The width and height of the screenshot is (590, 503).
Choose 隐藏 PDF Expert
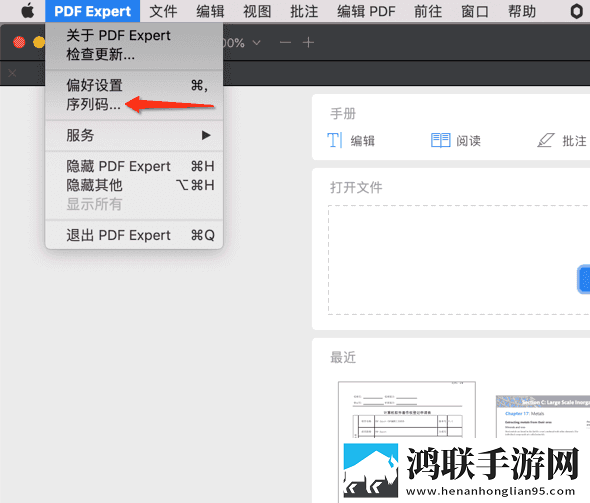point(134,166)
